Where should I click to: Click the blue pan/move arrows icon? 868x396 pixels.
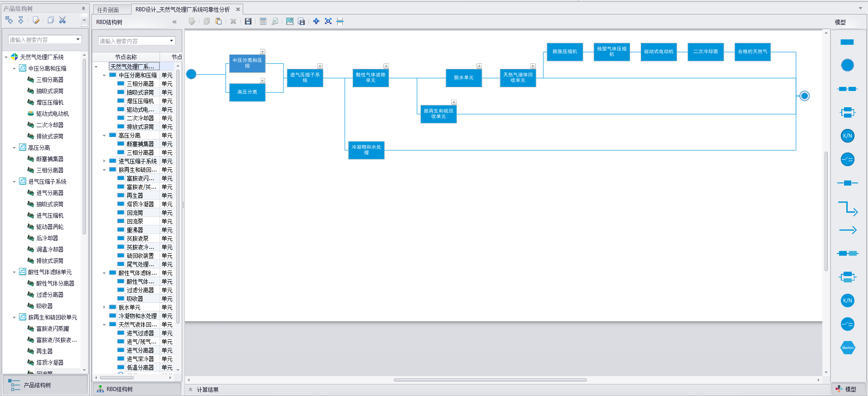point(316,21)
